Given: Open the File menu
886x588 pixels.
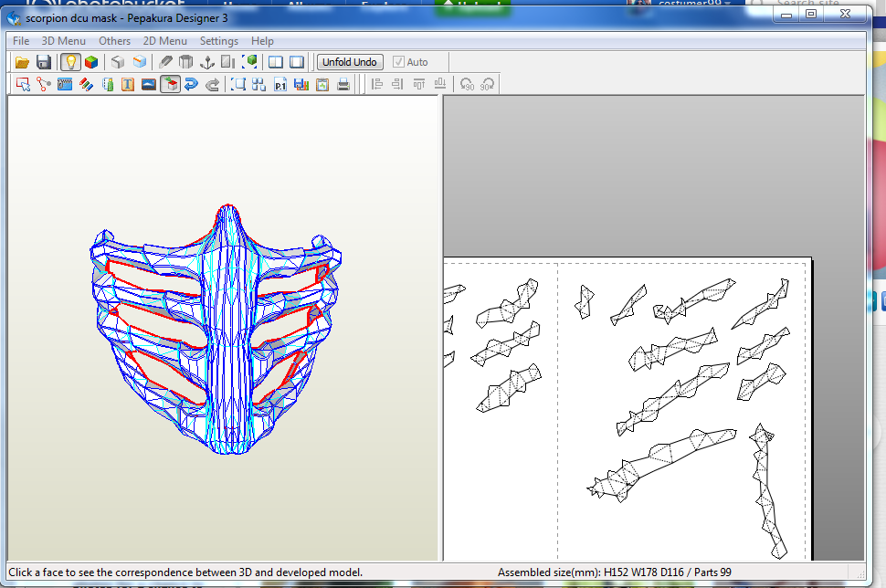Looking at the screenshot, I should coord(21,41).
